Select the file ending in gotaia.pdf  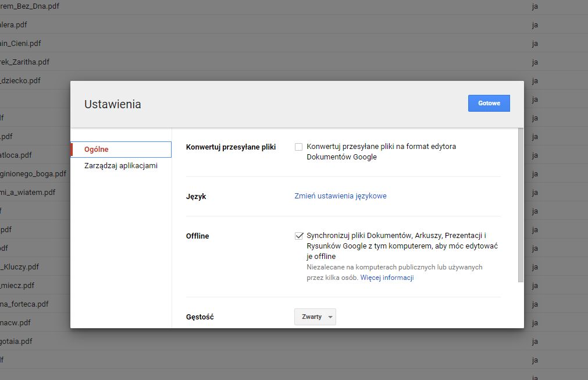click(16, 341)
